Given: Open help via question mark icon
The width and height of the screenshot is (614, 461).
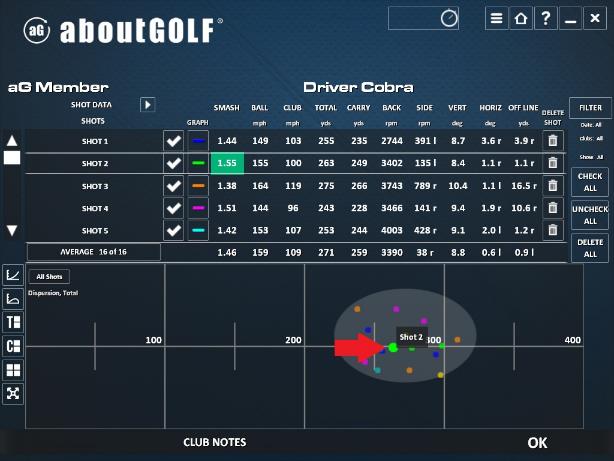Looking at the screenshot, I should pyautogui.click(x=545, y=18).
